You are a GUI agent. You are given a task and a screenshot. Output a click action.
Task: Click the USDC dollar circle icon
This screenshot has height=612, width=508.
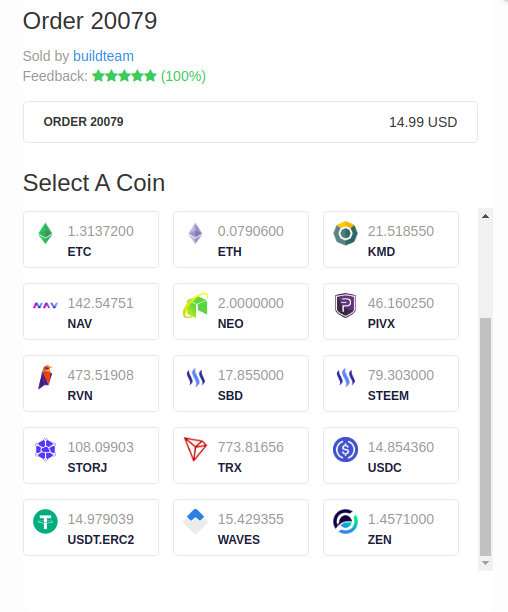tap(345, 449)
